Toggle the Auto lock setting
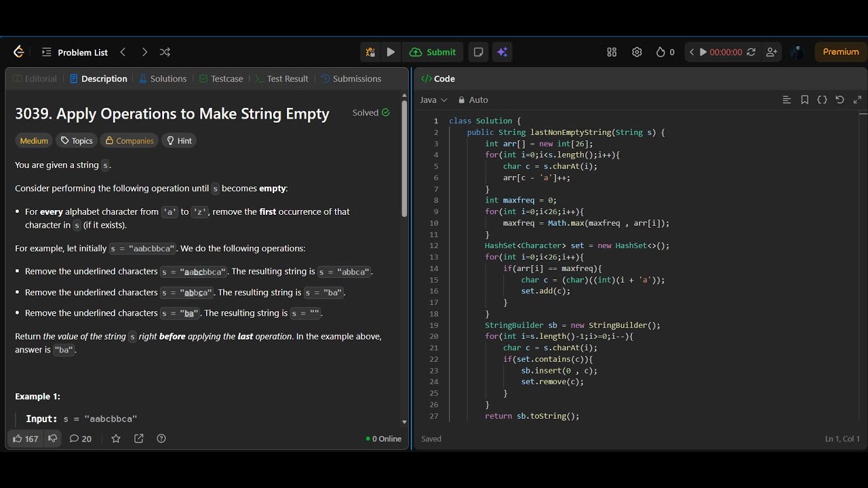This screenshot has width=868, height=488. [x=473, y=100]
